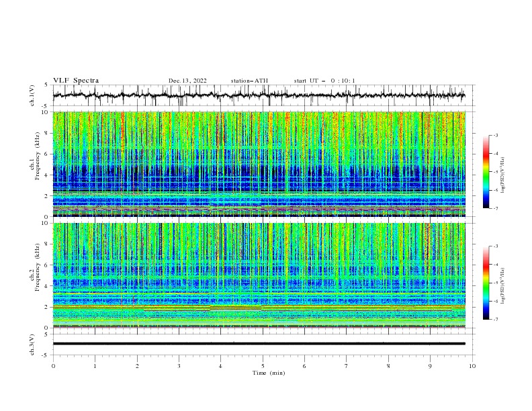Click the time axis tick label "7"
This screenshot has width=532, height=411.
pos(347,366)
